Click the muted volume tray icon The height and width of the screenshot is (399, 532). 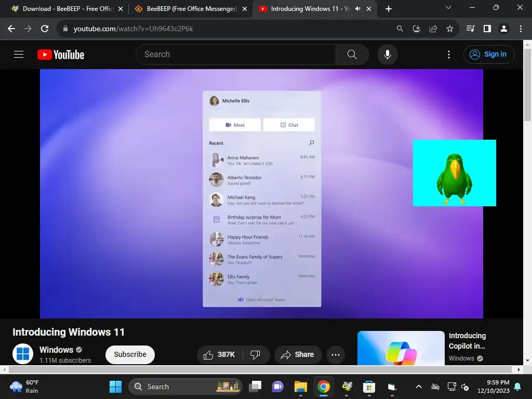[x=465, y=387]
